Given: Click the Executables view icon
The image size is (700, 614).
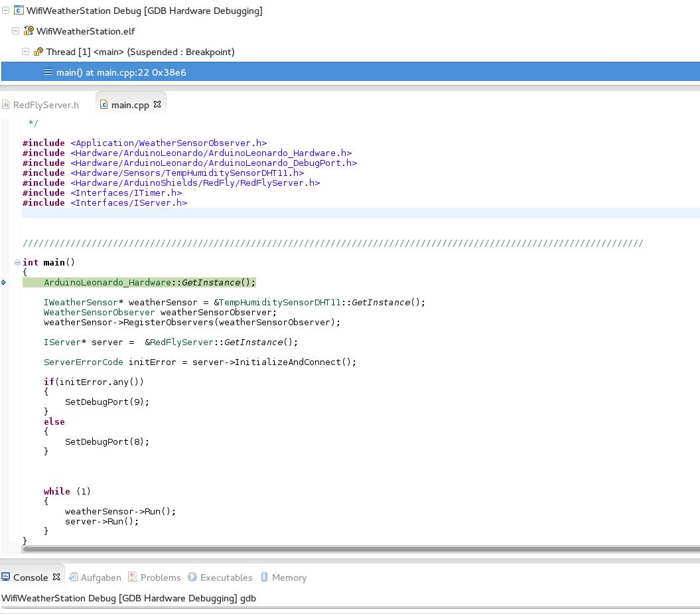Looking at the screenshot, I should coord(192,577).
